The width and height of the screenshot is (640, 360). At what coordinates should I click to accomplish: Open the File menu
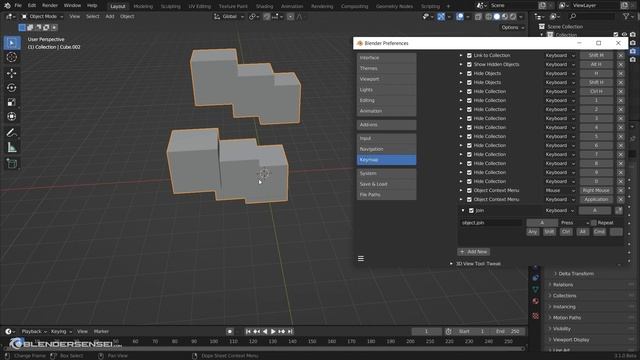pyautogui.click(x=18, y=6)
